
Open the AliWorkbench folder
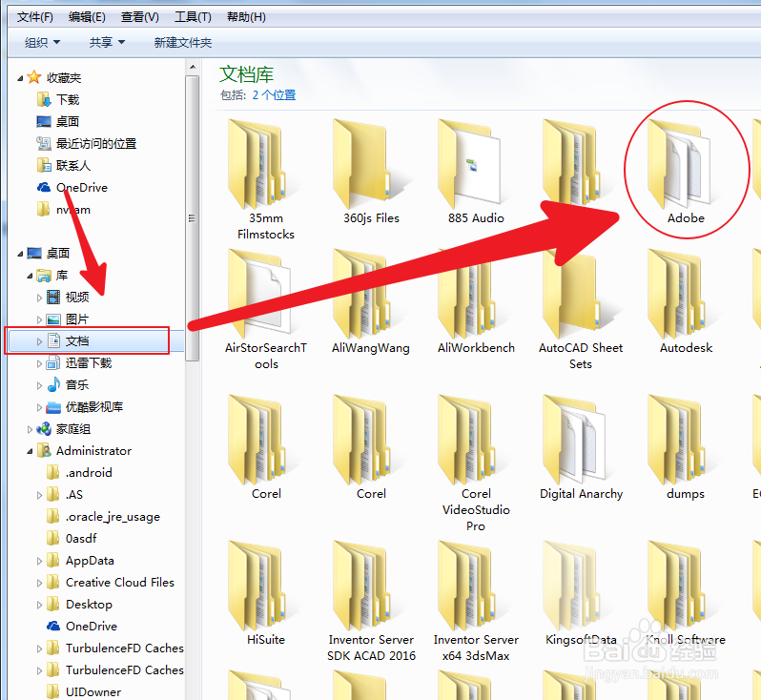(x=476, y=302)
